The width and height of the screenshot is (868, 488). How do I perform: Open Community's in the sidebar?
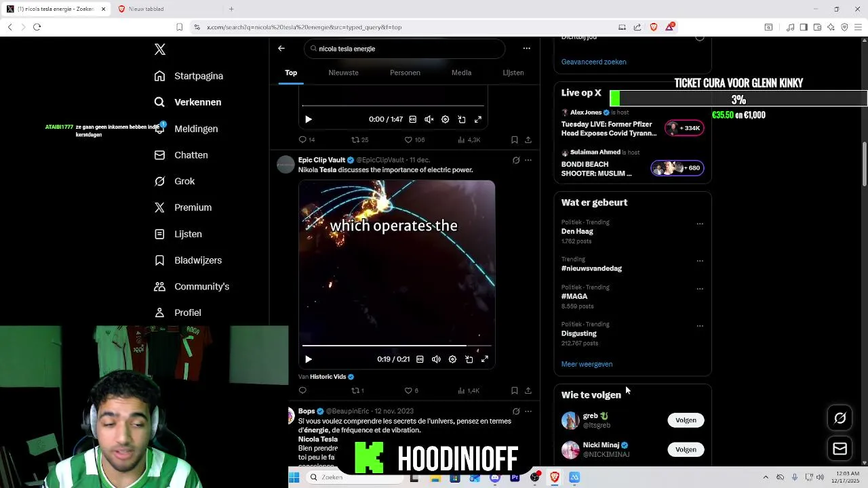click(x=192, y=287)
